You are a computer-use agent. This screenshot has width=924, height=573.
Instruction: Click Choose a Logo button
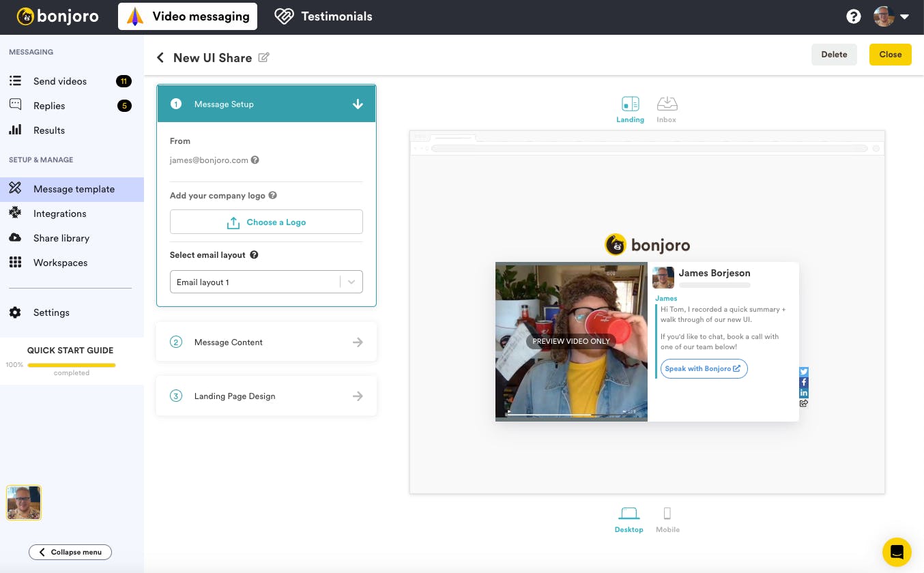click(266, 222)
